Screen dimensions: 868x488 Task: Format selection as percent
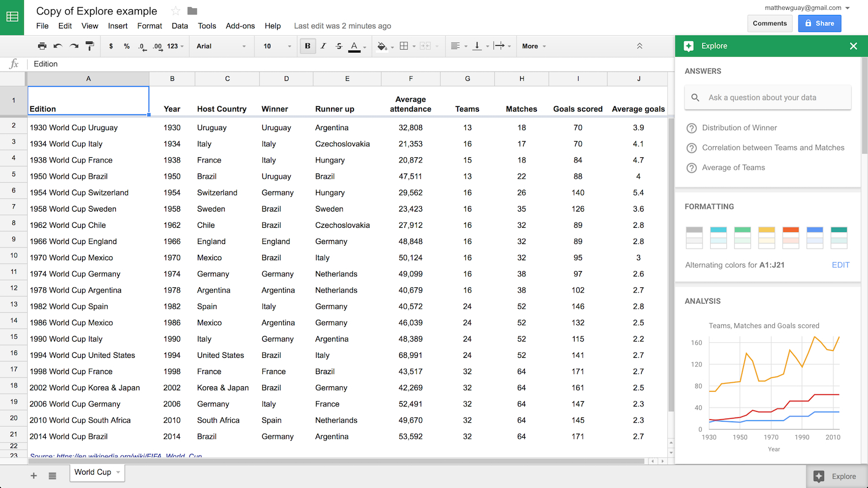[126, 46]
